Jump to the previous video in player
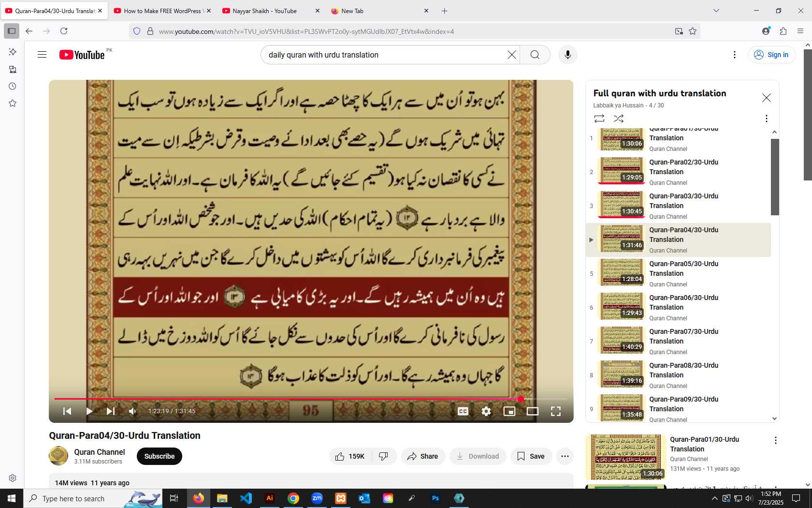This screenshot has height=508, width=812. (x=67, y=411)
